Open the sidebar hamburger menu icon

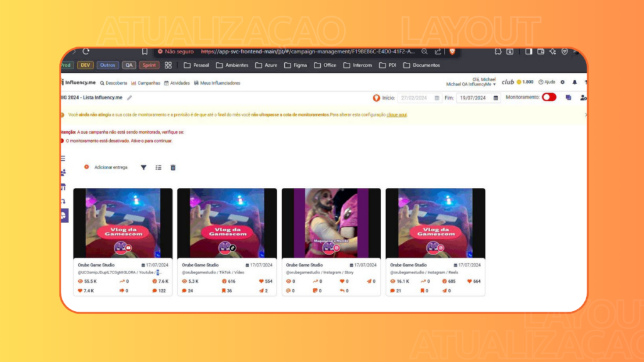(63, 158)
